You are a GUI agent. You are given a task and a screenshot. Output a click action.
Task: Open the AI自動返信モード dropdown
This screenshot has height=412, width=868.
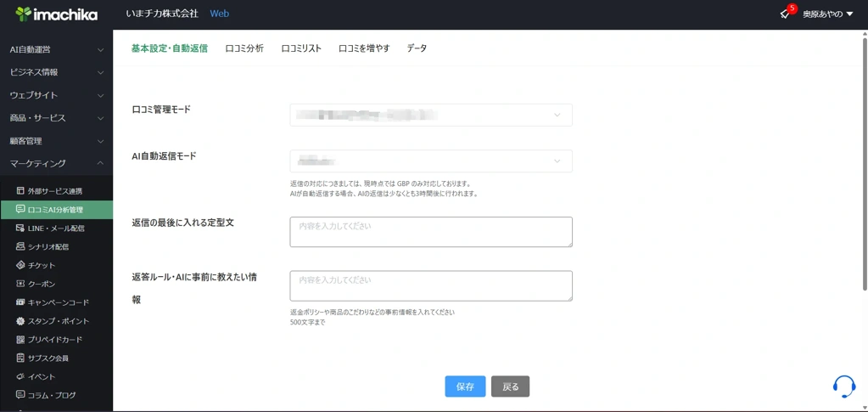click(x=431, y=161)
